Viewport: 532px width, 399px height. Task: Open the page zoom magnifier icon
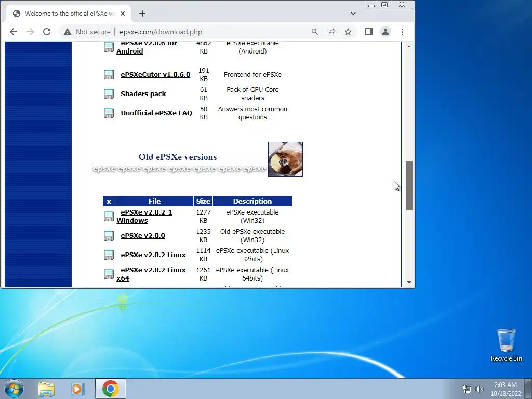pos(314,32)
